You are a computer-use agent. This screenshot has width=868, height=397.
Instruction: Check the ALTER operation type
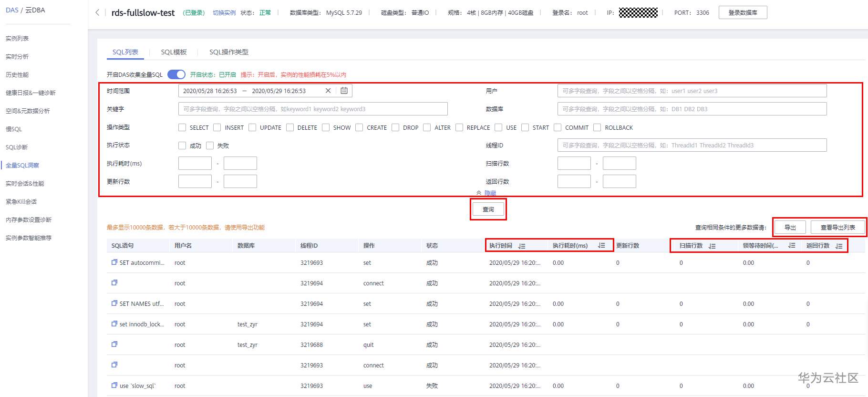click(427, 127)
